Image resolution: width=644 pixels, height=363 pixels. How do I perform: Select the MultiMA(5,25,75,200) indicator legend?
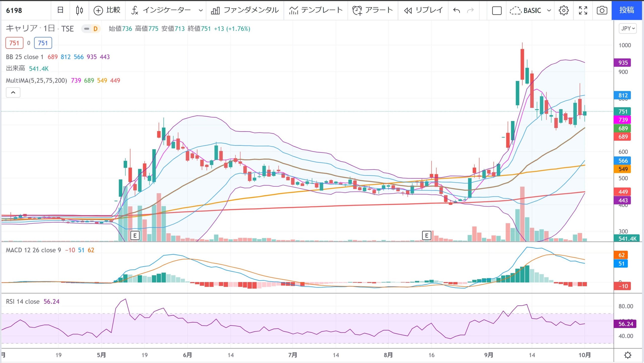pos(36,80)
